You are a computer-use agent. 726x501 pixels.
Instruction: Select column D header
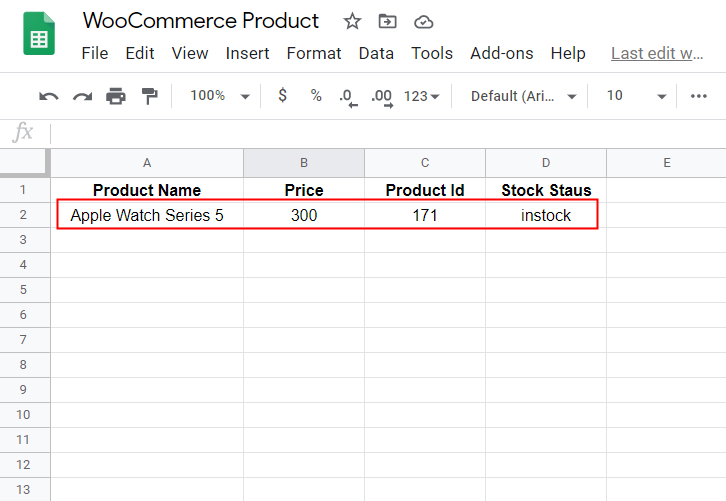pyautogui.click(x=546, y=163)
